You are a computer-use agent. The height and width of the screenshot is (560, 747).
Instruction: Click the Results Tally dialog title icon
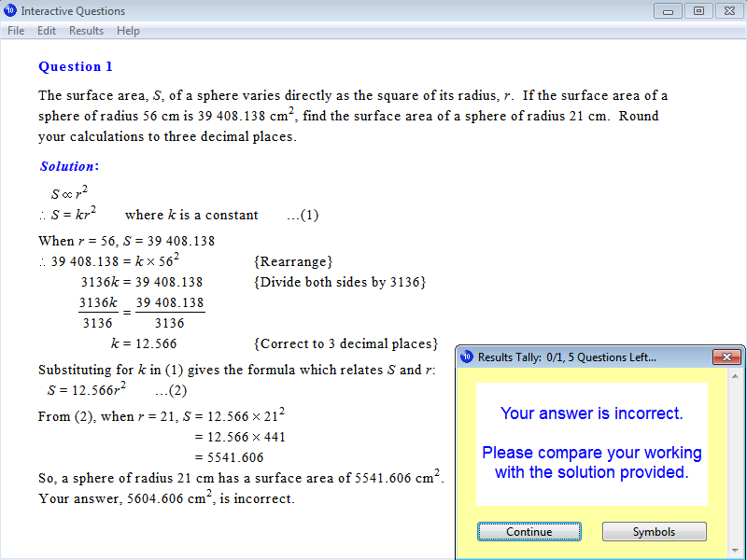[x=467, y=357]
